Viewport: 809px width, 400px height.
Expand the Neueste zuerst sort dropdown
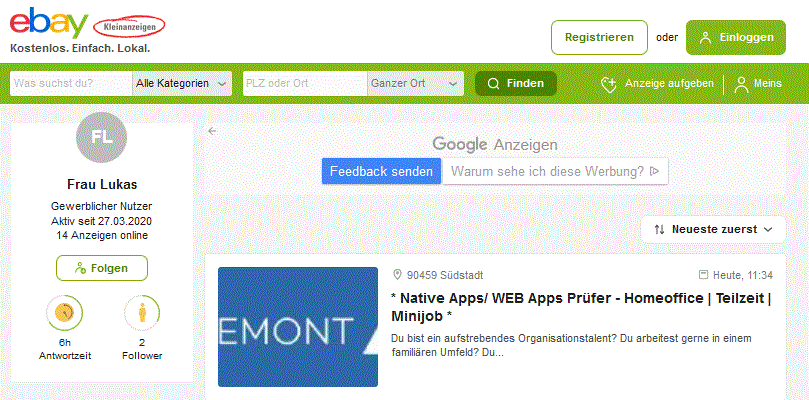coord(713,230)
